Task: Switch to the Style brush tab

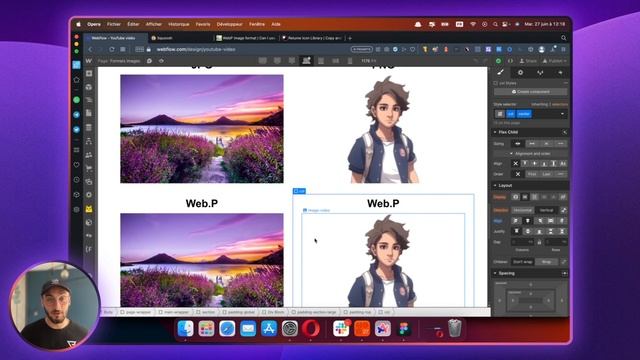Action: click(x=500, y=72)
